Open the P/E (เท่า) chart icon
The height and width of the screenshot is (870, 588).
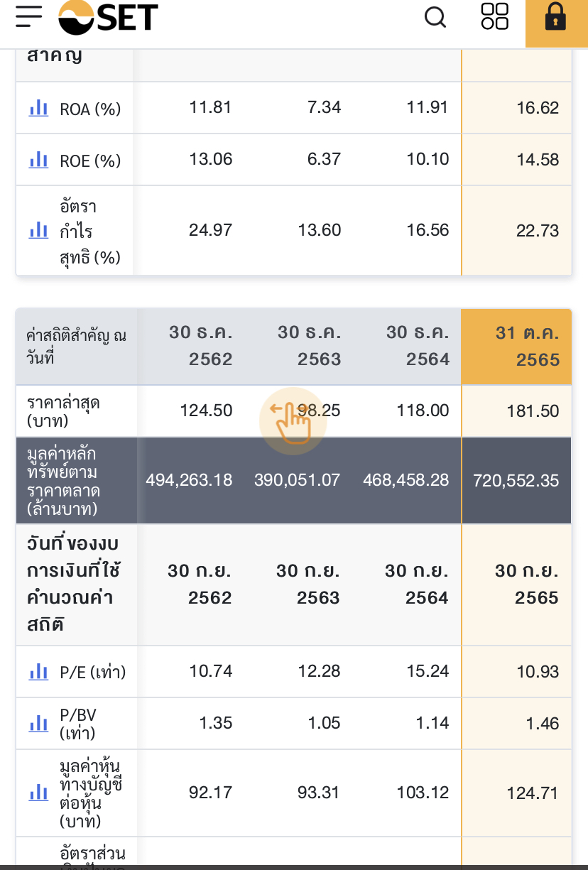tap(38, 671)
